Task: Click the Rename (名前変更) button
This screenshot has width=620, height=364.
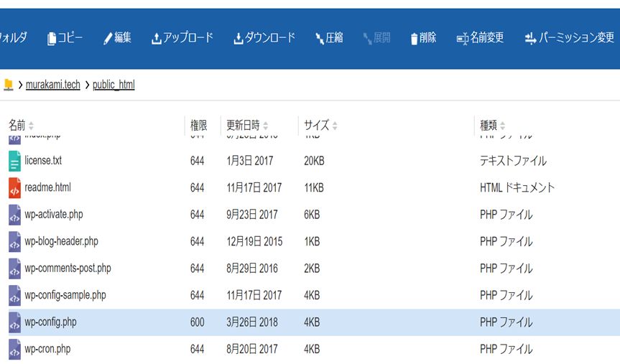Action: click(x=480, y=38)
